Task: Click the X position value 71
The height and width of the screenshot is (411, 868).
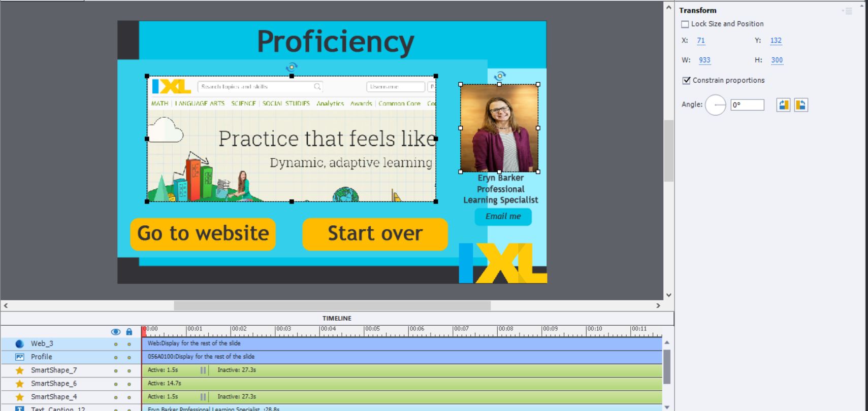Action: (701, 41)
